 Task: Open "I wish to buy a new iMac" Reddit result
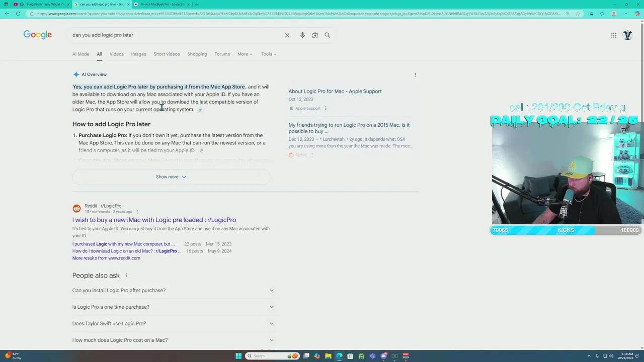(x=154, y=220)
